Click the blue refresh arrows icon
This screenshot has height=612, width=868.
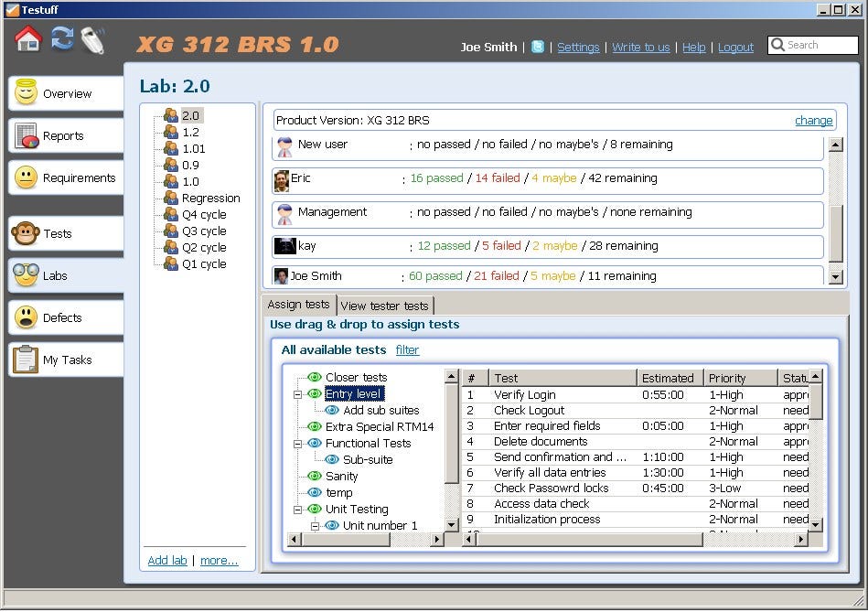coord(62,38)
